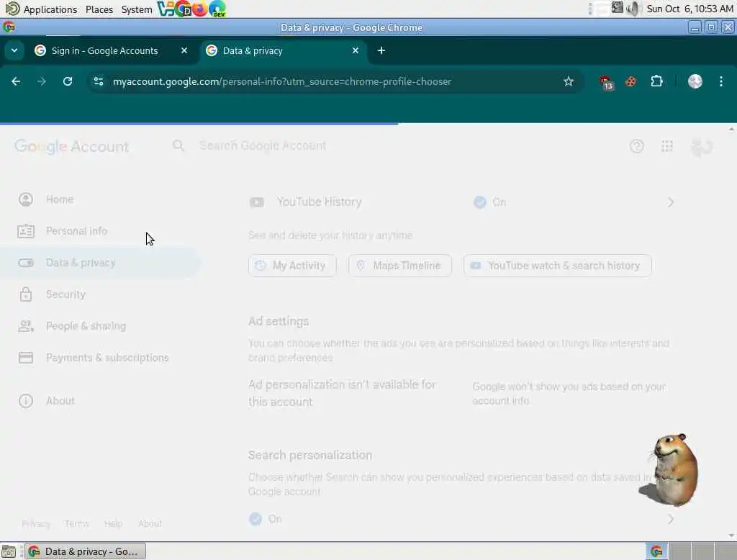Open the Google Account help icon
The height and width of the screenshot is (560, 737).
pos(636,146)
